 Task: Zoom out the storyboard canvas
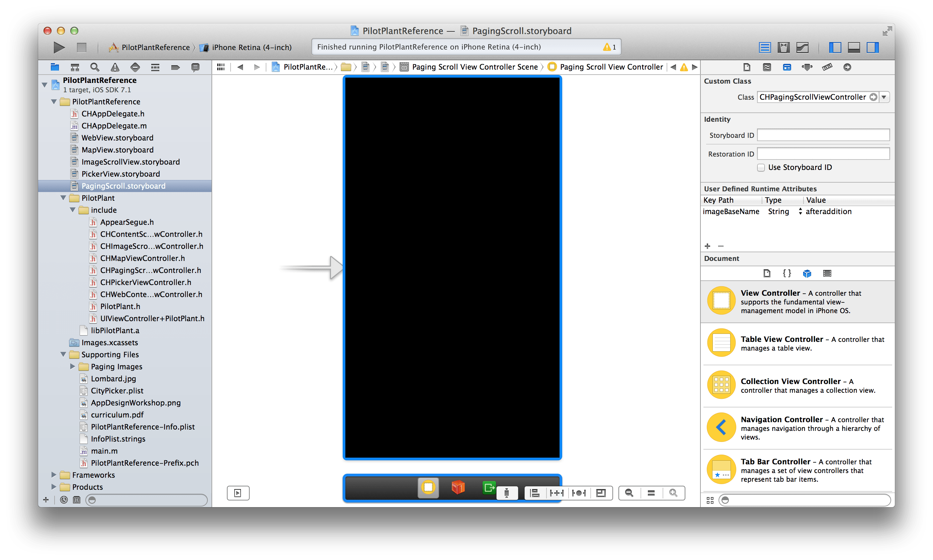tap(629, 493)
